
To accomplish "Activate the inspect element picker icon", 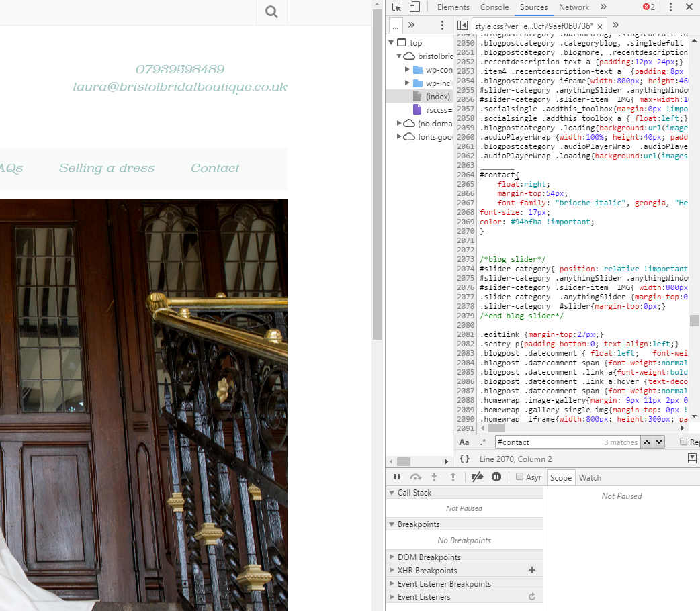I will 396,7.
